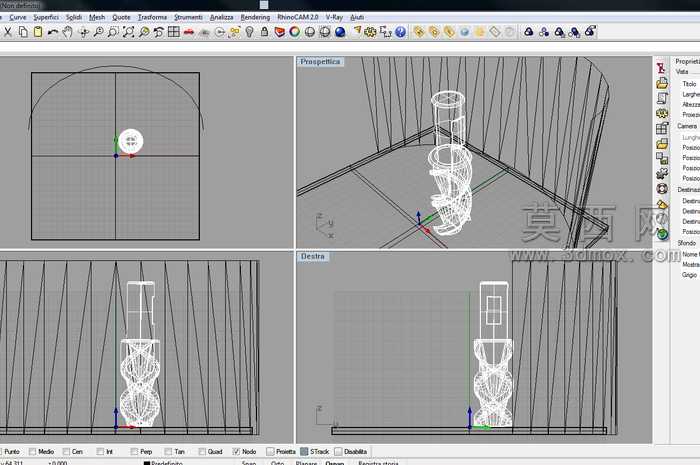This screenshot has height=465, width=700.
Task: Open the Curve menu
Action: 18,17
